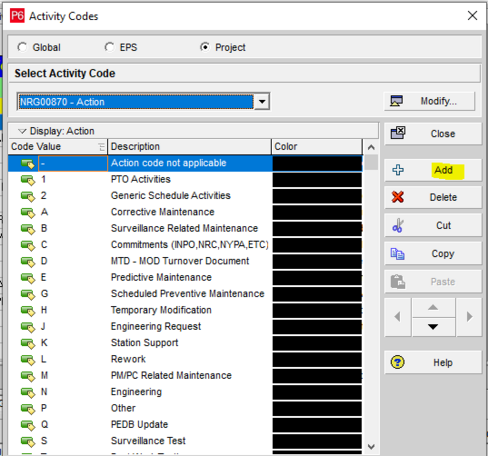Click the tag icon for code M
The image size is (488, 456).
tap(28, 376)
